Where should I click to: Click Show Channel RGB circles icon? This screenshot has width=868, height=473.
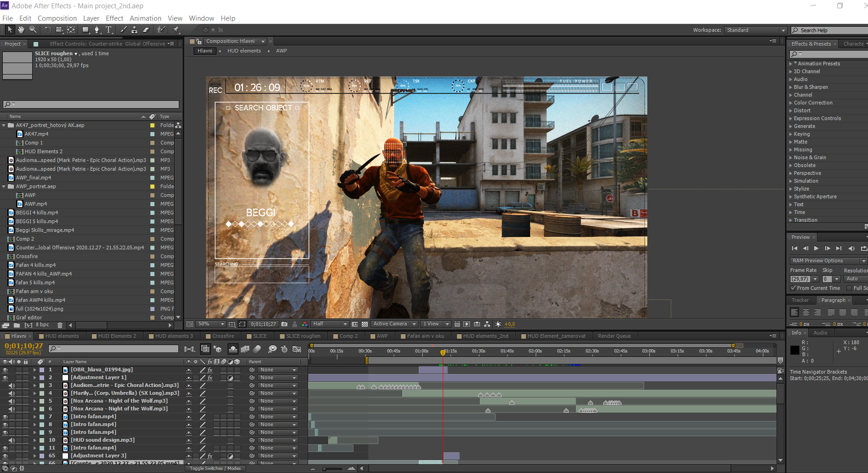(305, 324)
